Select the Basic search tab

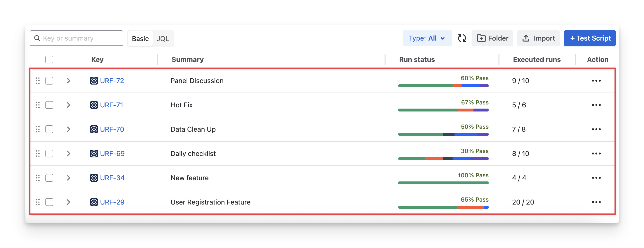click(x=140, y=39)
